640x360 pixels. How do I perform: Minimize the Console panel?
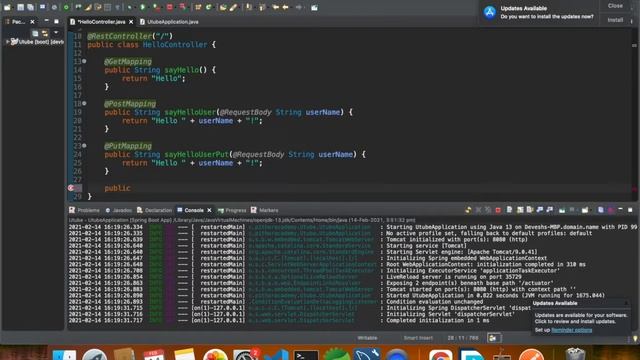point(620,209)
